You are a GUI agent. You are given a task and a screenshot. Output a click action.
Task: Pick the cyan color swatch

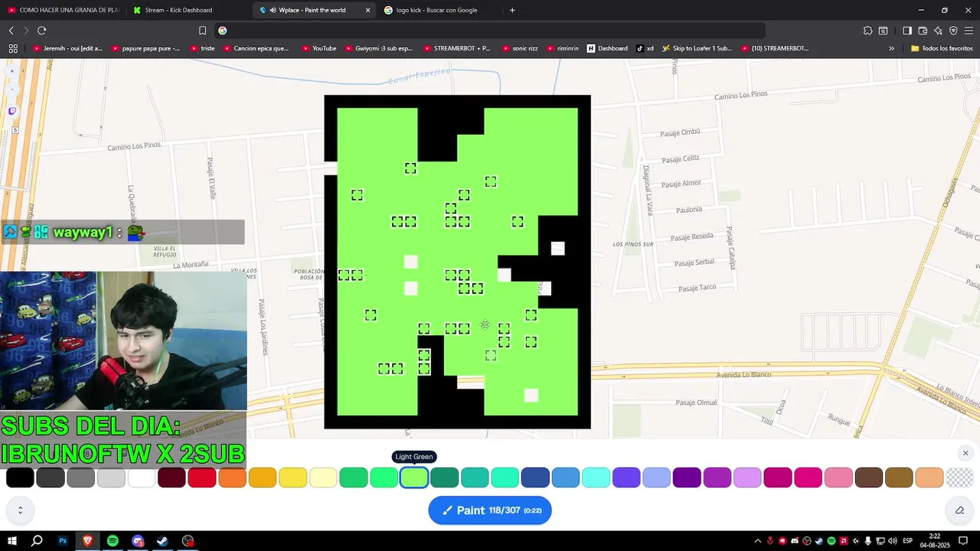(x=596, y=478)
